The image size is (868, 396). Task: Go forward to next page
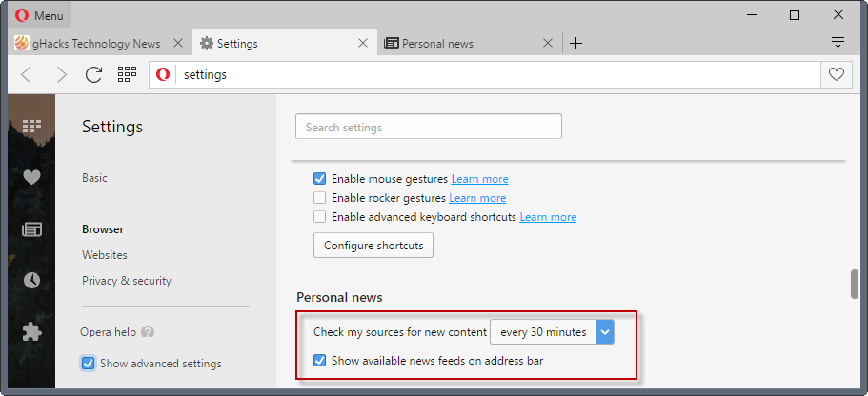point(61,74)
